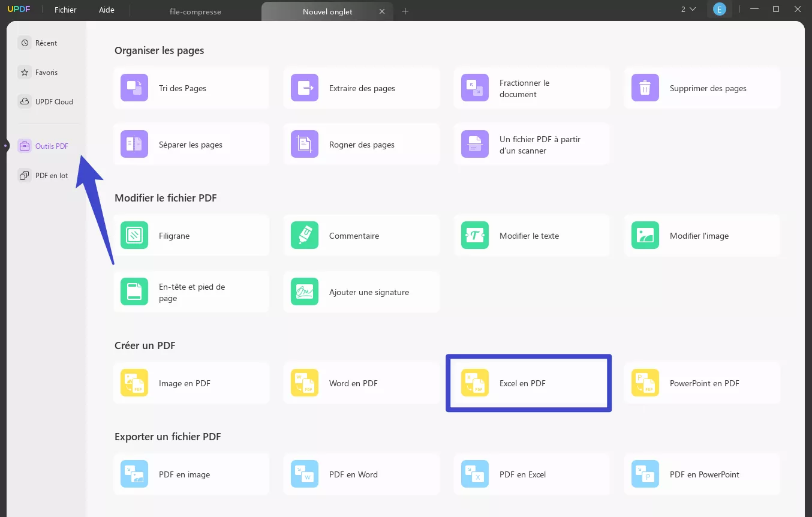Open Un fichier PDF à partir d'un scanner label

[540, 145]
